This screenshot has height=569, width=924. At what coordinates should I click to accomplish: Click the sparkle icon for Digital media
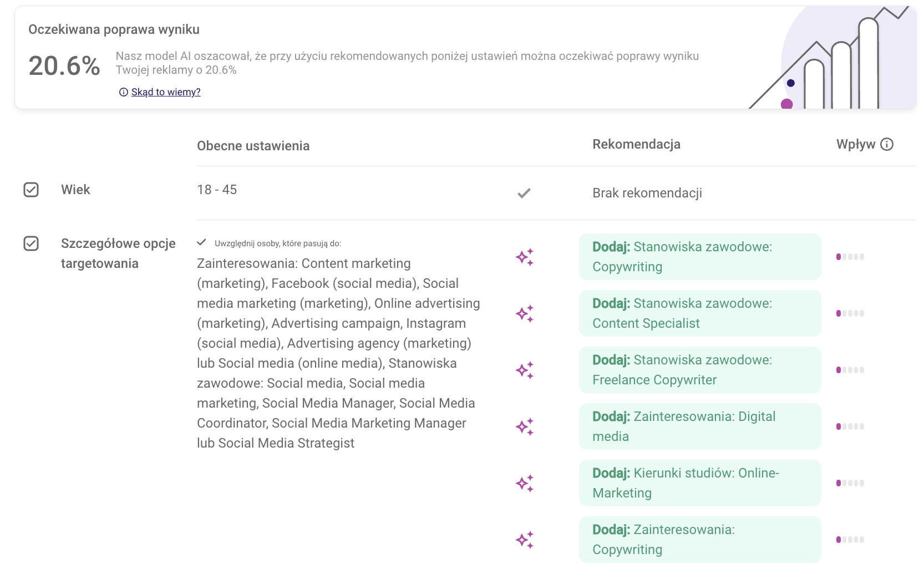pos(525,426)
